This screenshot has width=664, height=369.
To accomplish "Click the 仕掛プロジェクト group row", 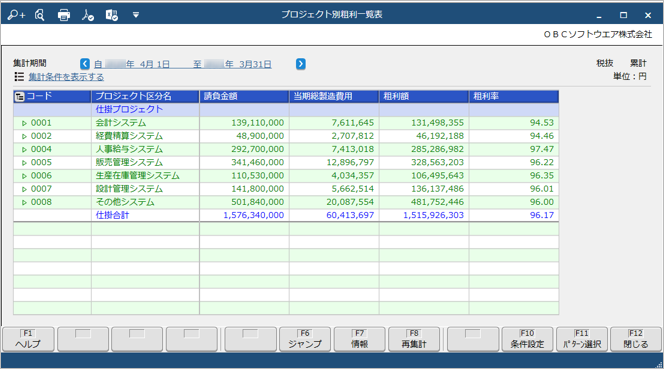I will (286, 110).
